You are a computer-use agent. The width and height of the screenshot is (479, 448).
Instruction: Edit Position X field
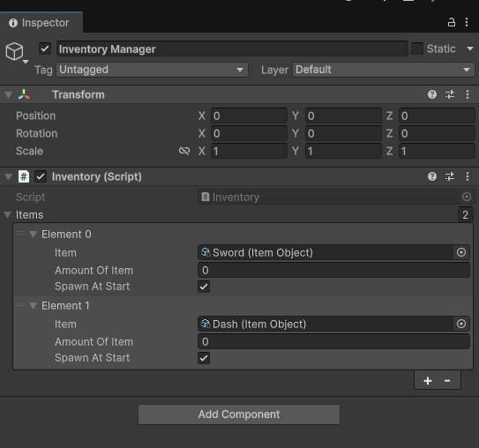[x=249, y=116]
